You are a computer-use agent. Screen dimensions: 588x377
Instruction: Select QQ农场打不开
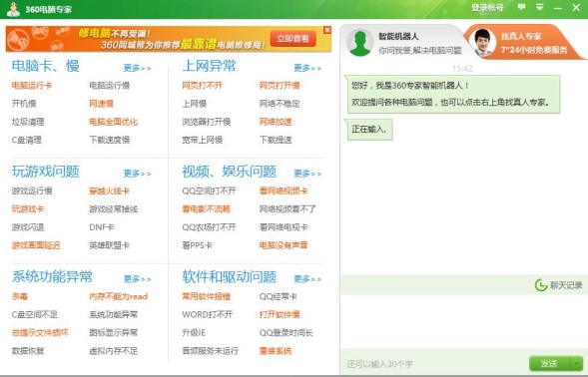(x=209, y=227)
